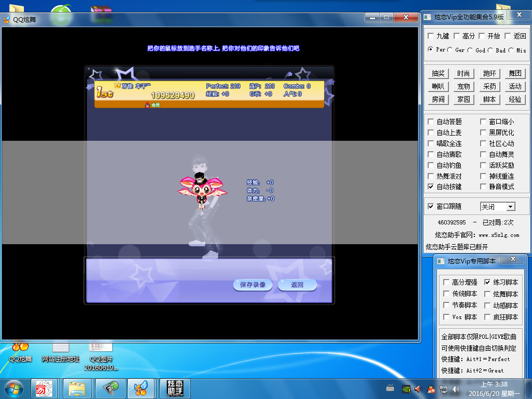Screen dimensions: 532x399
Task: Click the network tray icon
Action: (x=444, y=389)
